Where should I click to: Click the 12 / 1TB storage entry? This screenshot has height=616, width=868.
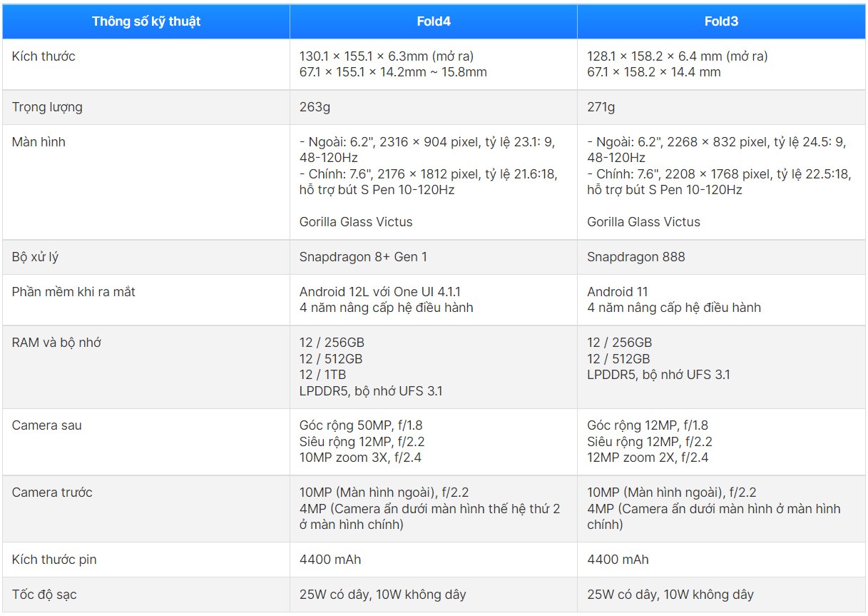pos(323,375)
